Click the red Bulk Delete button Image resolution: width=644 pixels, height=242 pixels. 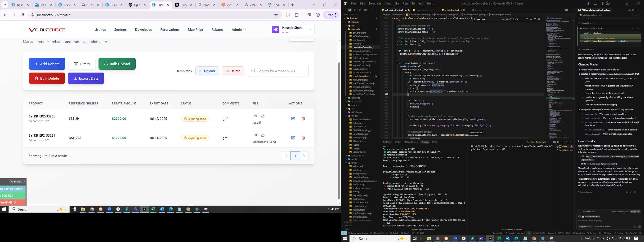point(47,78)
